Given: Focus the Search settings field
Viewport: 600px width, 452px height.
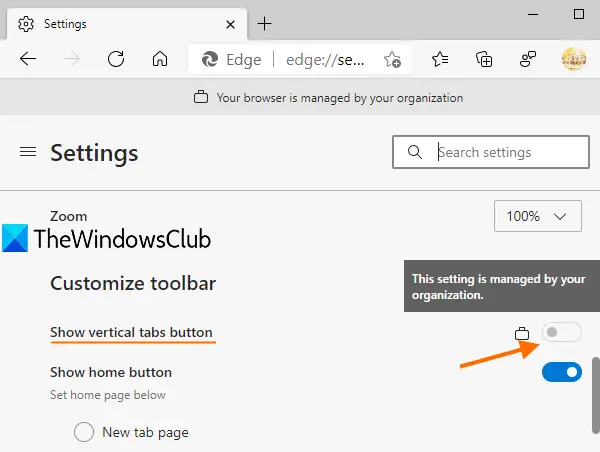Looking at the screenshot, I should coord(491,152).
